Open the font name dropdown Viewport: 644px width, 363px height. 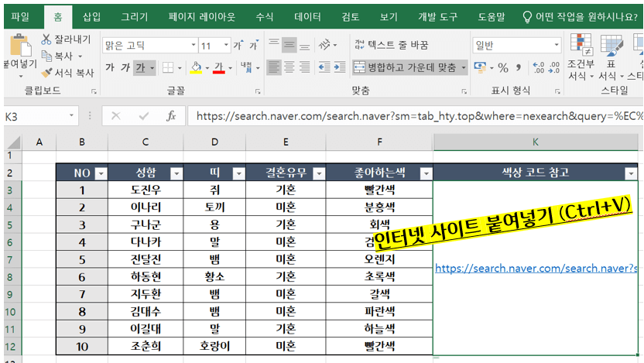pos(194,45)
